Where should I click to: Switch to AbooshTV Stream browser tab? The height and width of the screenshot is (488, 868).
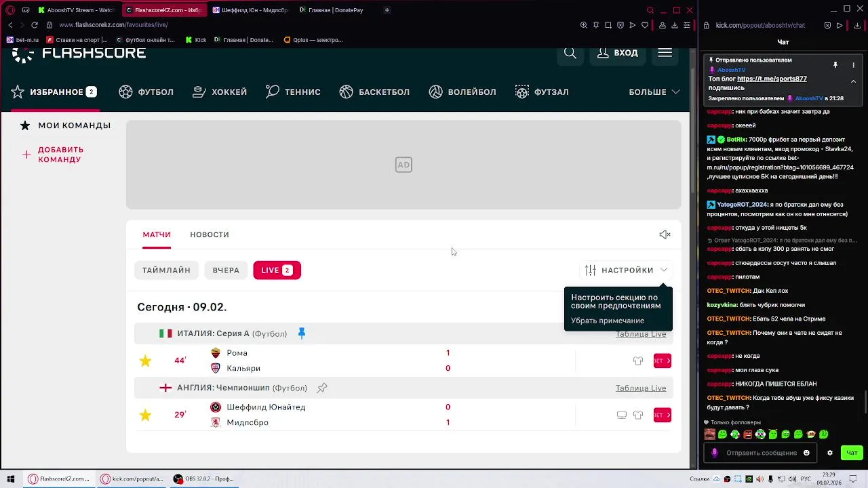76,10
